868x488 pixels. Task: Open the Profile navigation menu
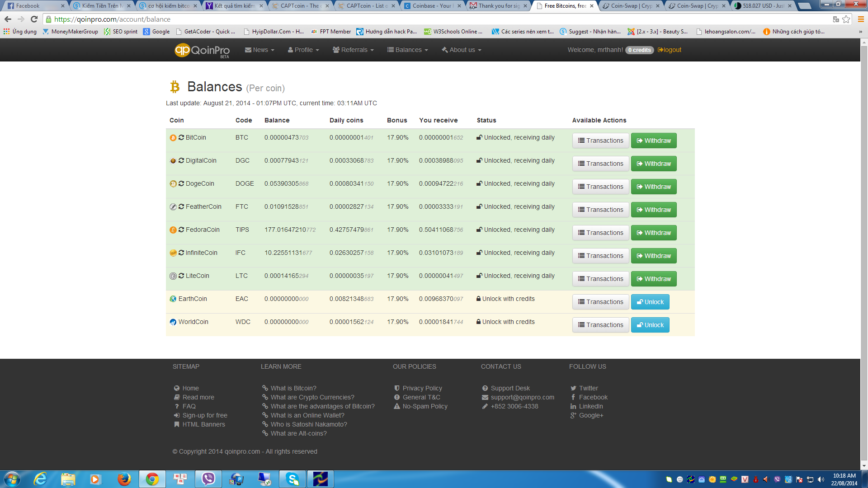[303, 50]
